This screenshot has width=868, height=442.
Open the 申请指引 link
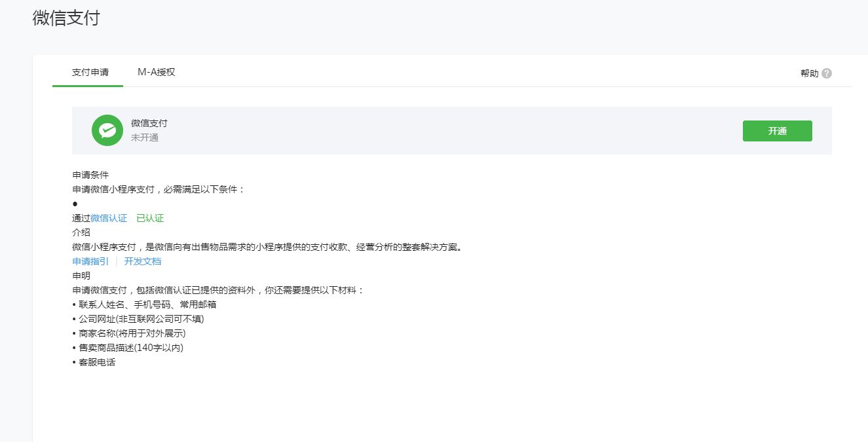click(x=90, y=261)
